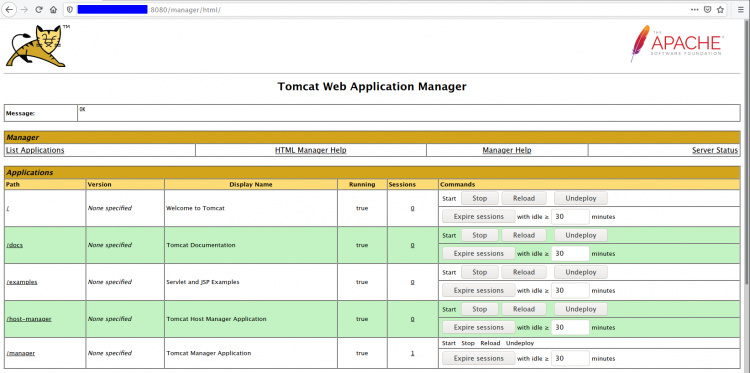Open HTML Manager Help link
This screenshot has height=373, width=750.
point(310,150)
